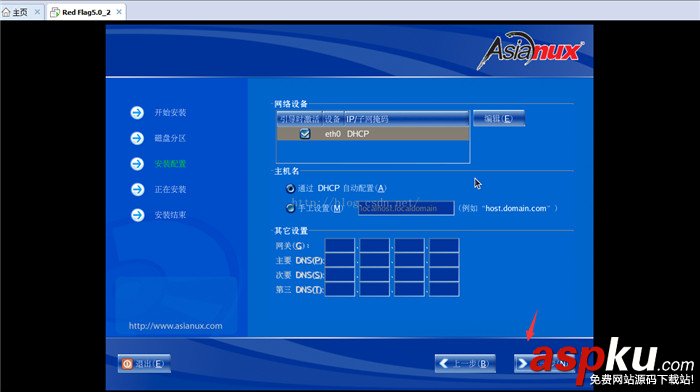Viewport: 700px width, 392px height.
Task: Click second octet of 网关(G) gateway
Action: point(375,246)
